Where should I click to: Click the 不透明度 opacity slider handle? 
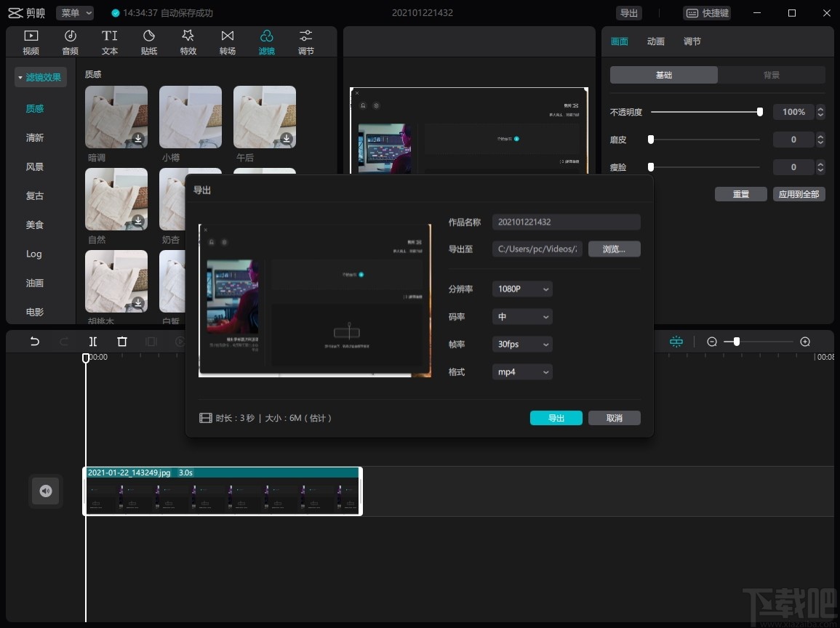pos(760,112)
